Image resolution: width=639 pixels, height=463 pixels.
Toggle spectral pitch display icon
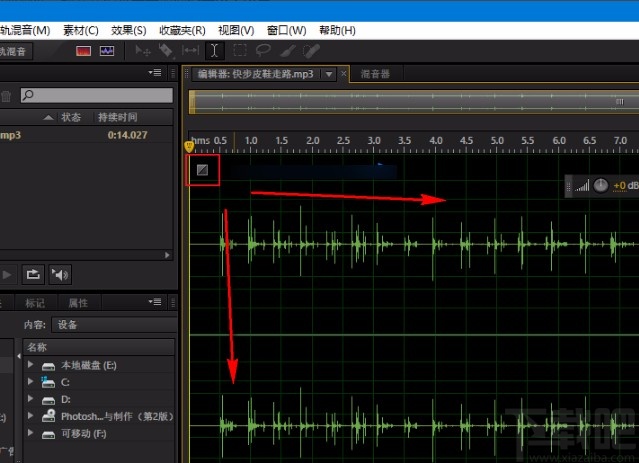click(x=107, y=51)
